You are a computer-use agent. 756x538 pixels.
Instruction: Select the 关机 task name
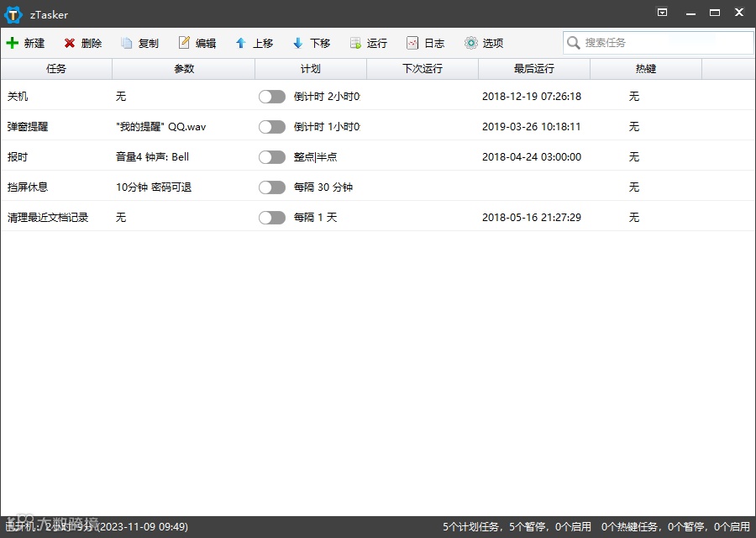18,97
